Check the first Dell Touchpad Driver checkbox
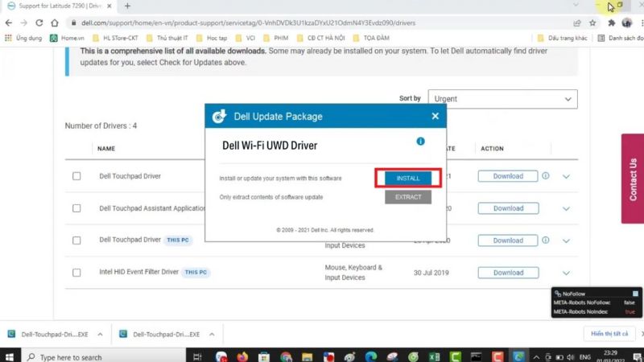This screenshot has width=644, height=362. click(x=76, y=176)
